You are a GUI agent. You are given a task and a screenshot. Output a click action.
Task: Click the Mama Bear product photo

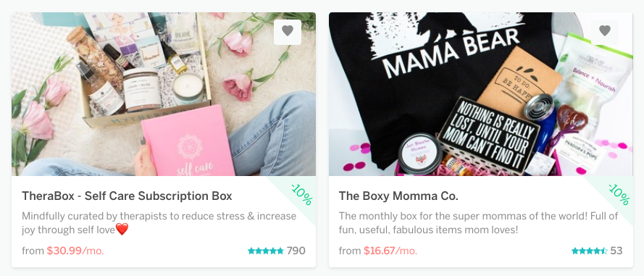coord(480,94)
